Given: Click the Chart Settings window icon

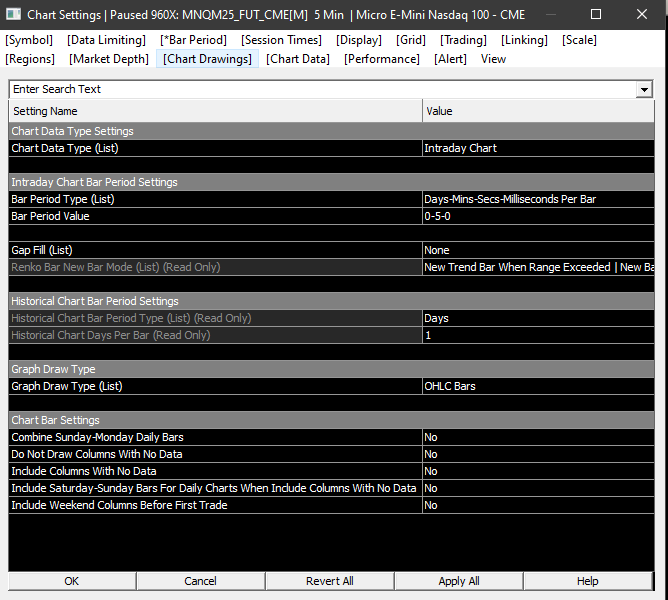Looking at the screenshot, I should click(x=13, y=14).
